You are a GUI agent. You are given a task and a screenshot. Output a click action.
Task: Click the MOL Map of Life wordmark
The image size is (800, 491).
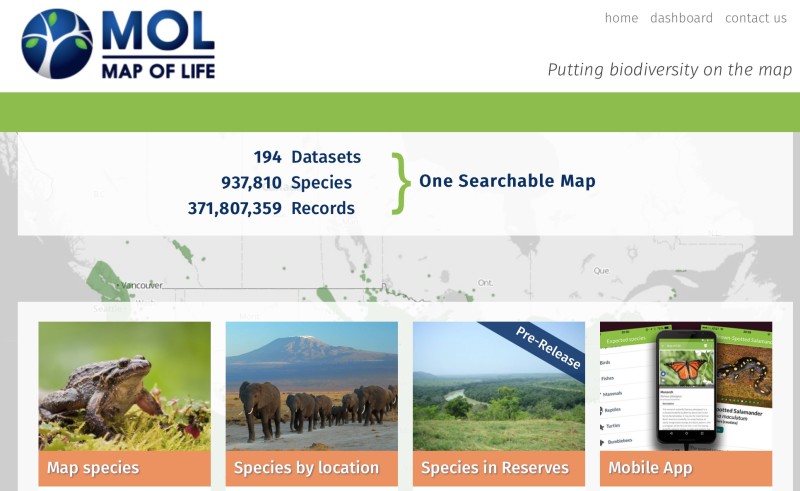tap(158, 45)
